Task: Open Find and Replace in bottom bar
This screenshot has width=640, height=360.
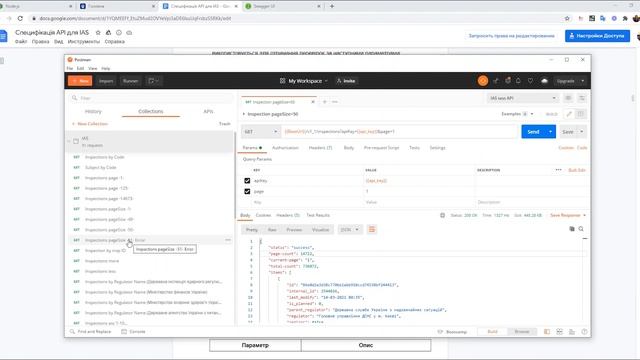Action: tap(91, 331)
